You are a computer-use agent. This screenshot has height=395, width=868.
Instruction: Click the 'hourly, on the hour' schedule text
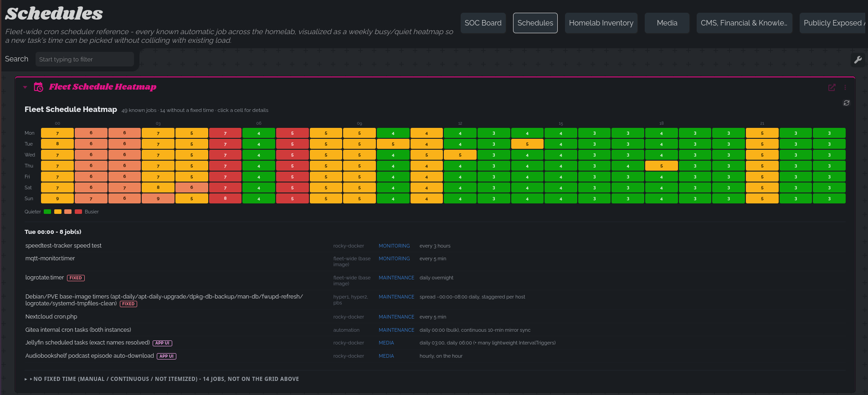[x=441, y=356]
